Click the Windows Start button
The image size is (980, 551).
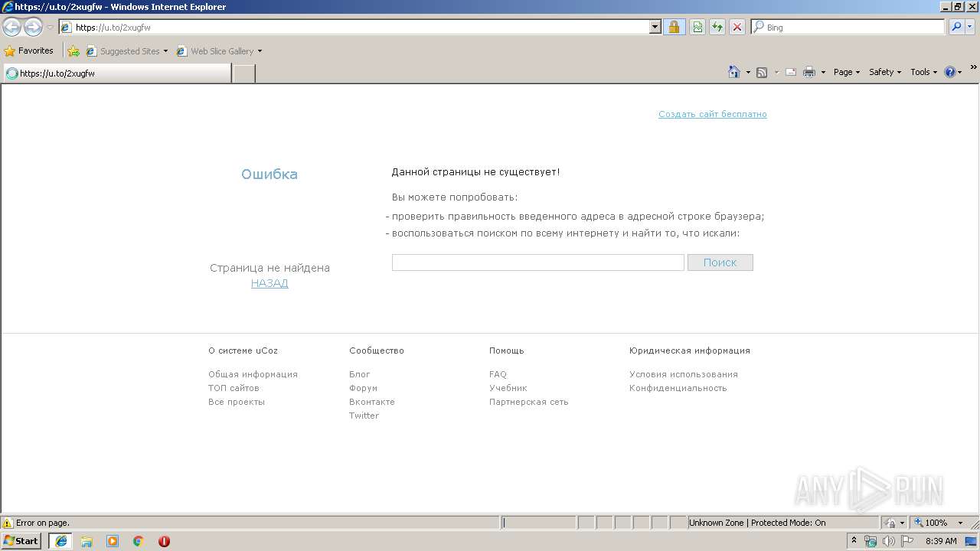coord(21,541)
